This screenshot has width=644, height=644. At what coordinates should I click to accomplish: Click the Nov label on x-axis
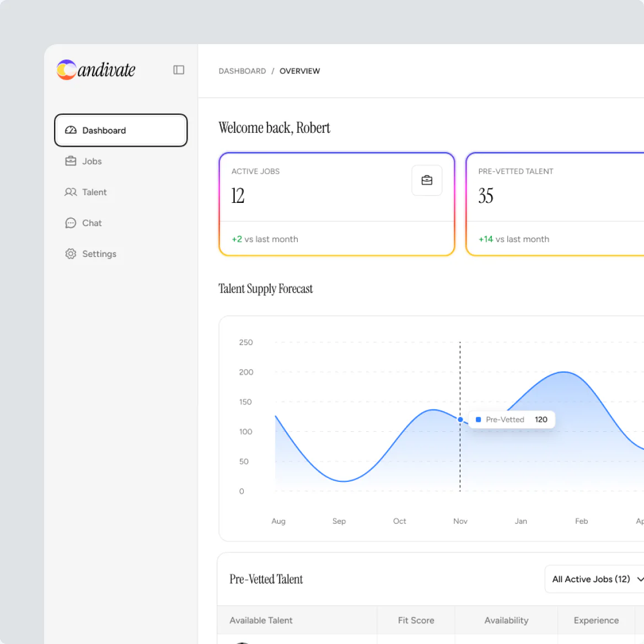click(460, 521)
